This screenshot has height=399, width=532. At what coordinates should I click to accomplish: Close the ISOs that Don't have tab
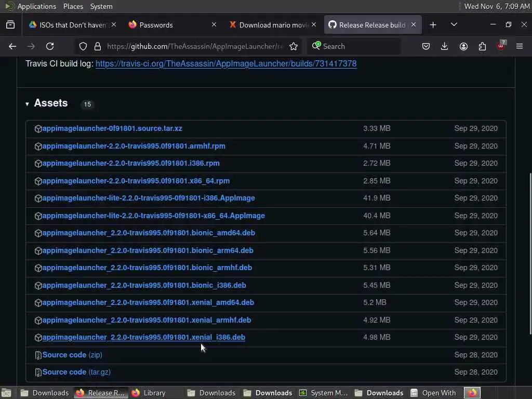click(114, 24)
